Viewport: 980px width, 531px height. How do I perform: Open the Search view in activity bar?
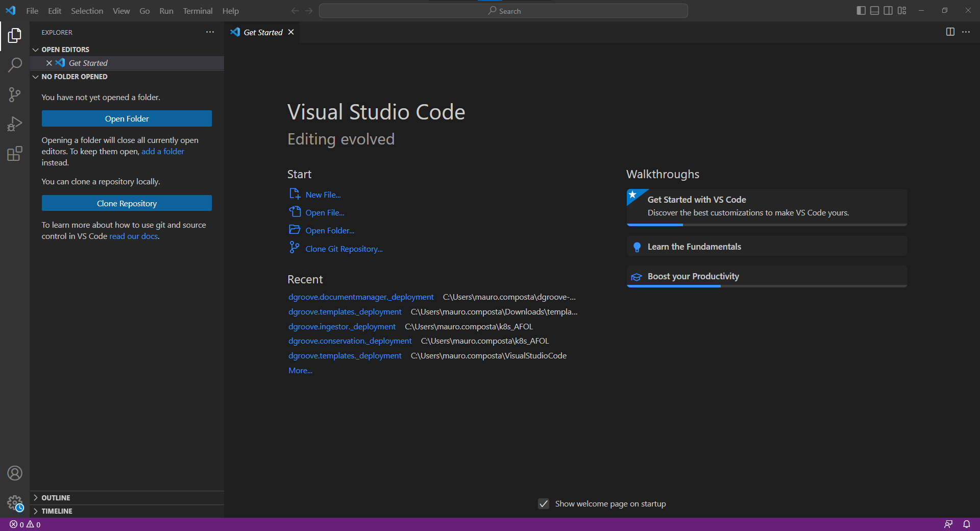[15, 65]
